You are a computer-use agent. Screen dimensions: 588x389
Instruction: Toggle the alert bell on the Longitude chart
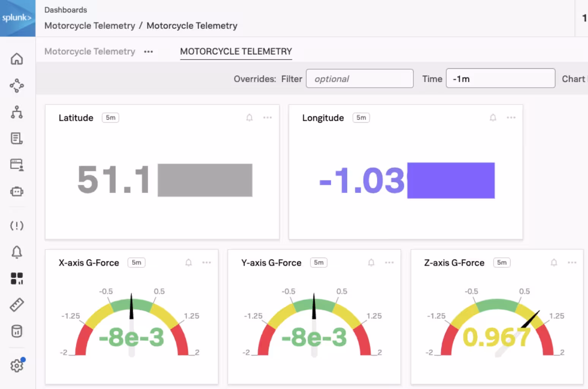pos(493,118)
